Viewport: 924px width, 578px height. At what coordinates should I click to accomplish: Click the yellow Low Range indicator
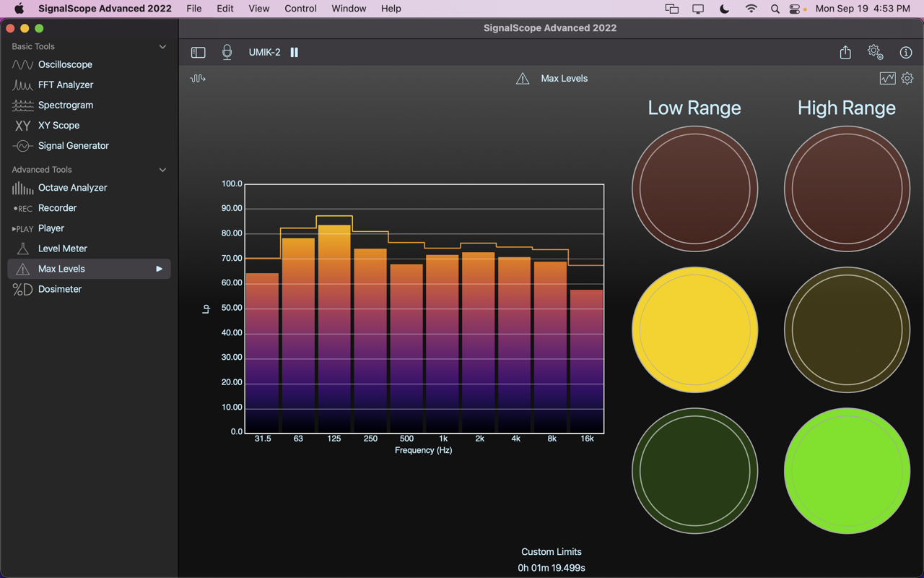click(x=694, y=330)
